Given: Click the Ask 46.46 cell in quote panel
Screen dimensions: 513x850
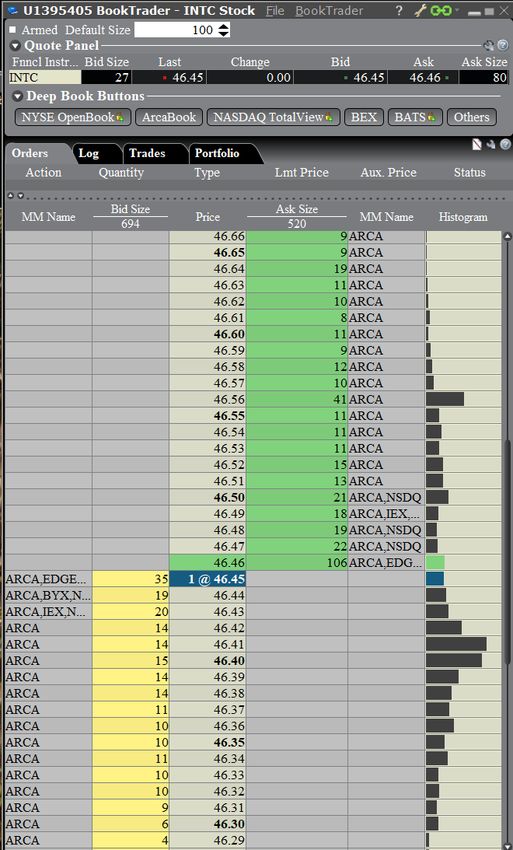Looking at the screenshot, I should [423, 78].
